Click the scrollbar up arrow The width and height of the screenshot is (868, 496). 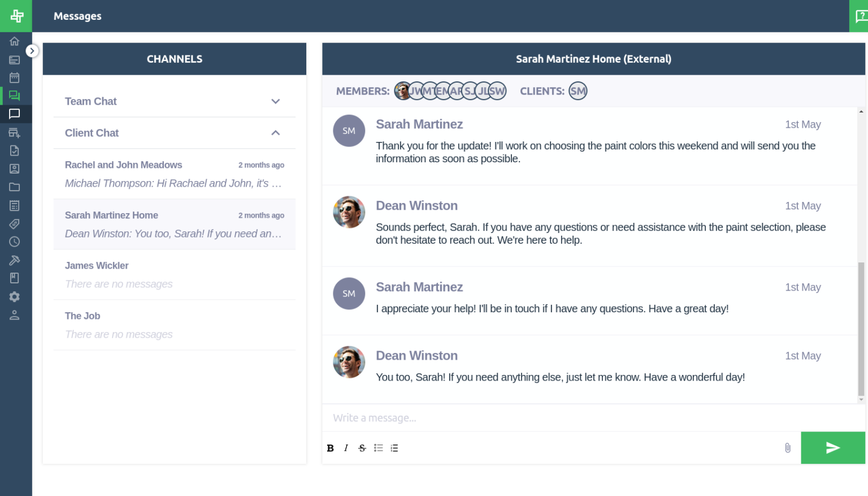[861, 111]
